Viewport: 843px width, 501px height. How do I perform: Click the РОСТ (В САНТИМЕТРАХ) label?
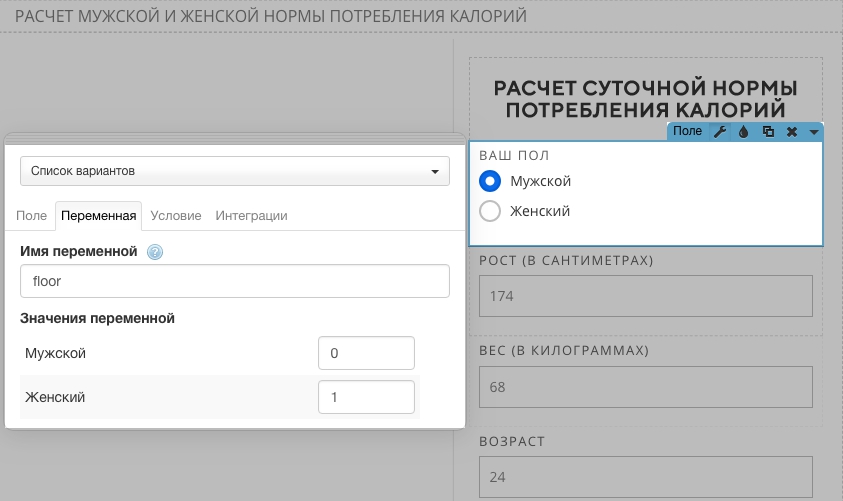[x=566, y=261]
